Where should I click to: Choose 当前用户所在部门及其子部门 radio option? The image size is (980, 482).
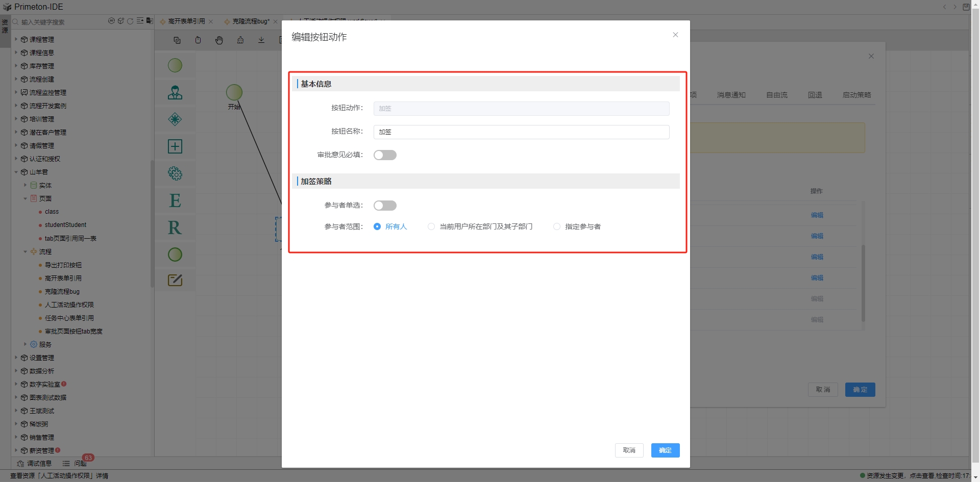point(431,226)
